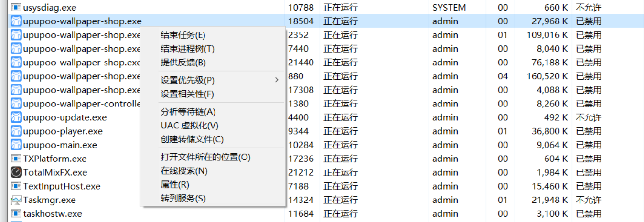This screenshot has height=222, width=644.
Task: Select 创建转储文件(C) menu item
Action: pos(192,139)
